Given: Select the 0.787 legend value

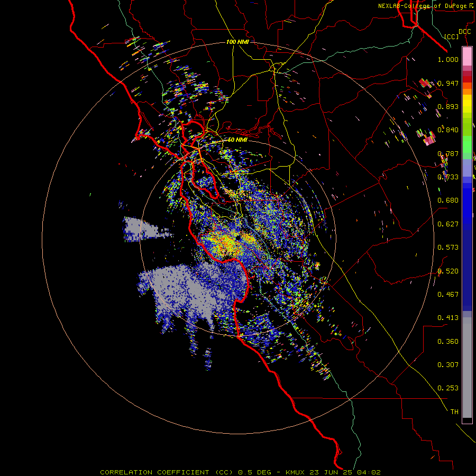Looking at the screenshot, I should pos(448,153).
